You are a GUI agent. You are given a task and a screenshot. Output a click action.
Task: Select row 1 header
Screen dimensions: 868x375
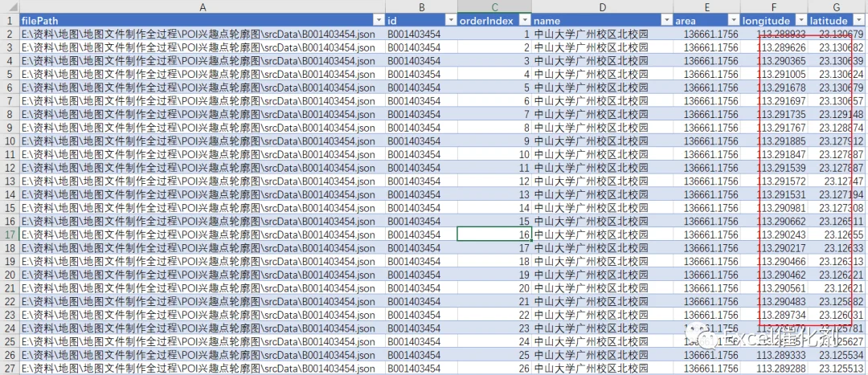pyautogui.click(x=10, y=20)
